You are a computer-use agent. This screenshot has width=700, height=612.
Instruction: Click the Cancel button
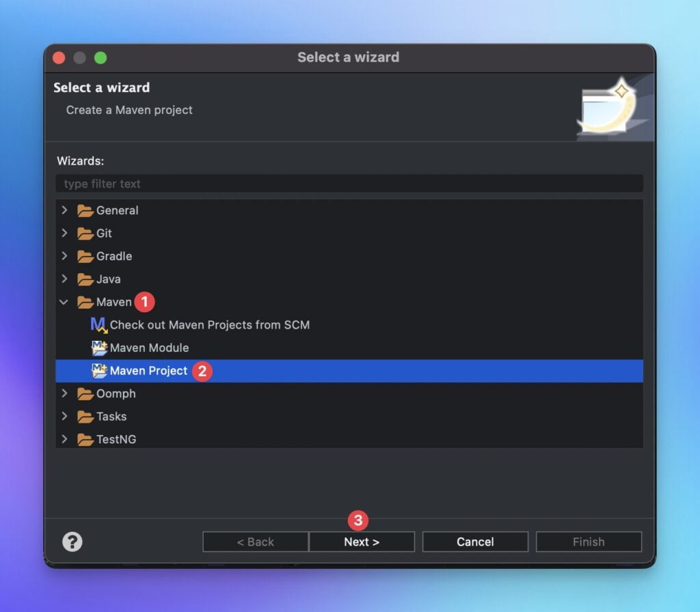click(x=475, y=542)
